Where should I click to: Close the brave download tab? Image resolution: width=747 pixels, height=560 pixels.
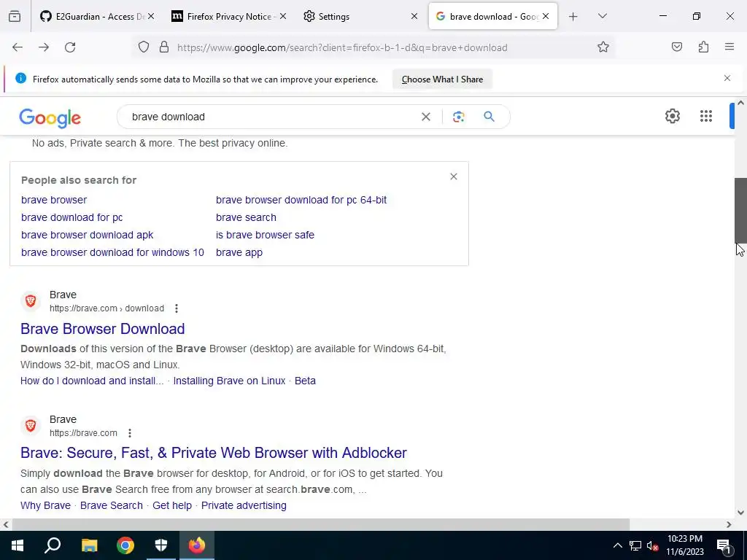pos(546,16)
